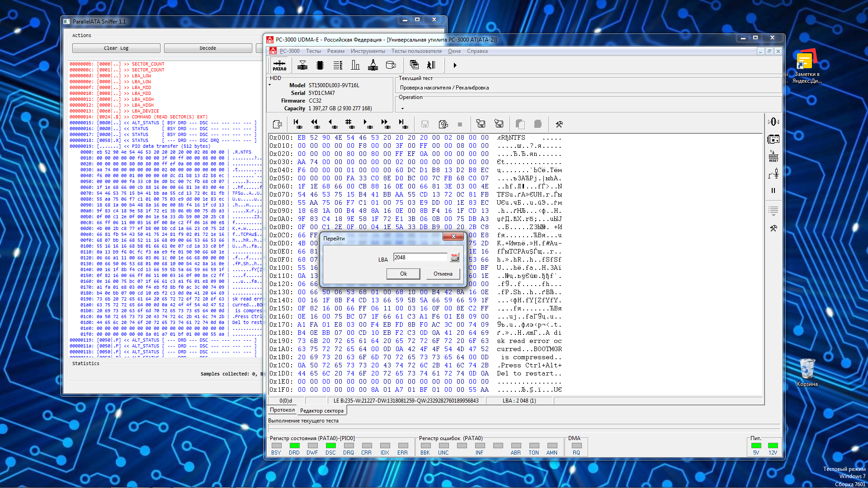Click the LBA input field
The height and width of the screenshot is (488, 868).
(x=420, y=258)
